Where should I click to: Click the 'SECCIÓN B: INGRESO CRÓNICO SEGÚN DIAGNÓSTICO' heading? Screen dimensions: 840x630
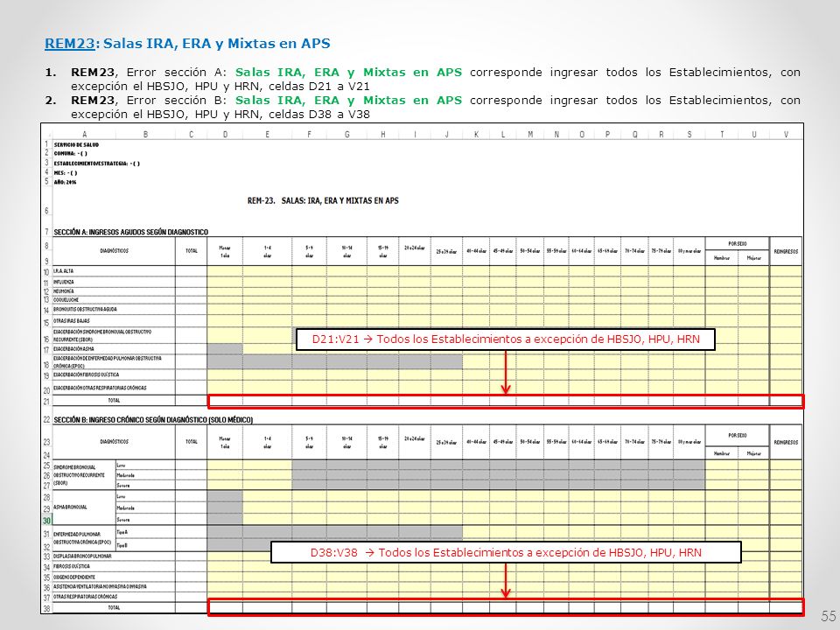pos(152,419)
